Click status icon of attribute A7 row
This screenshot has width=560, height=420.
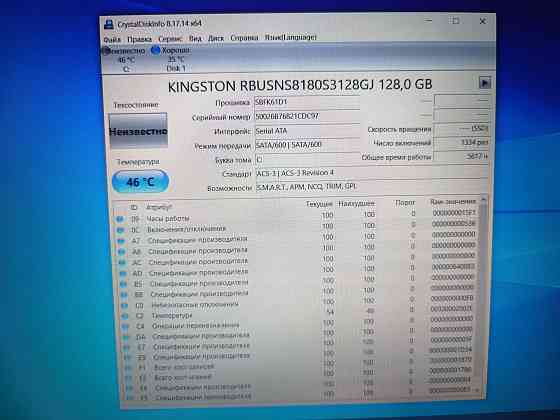point(121,241)
